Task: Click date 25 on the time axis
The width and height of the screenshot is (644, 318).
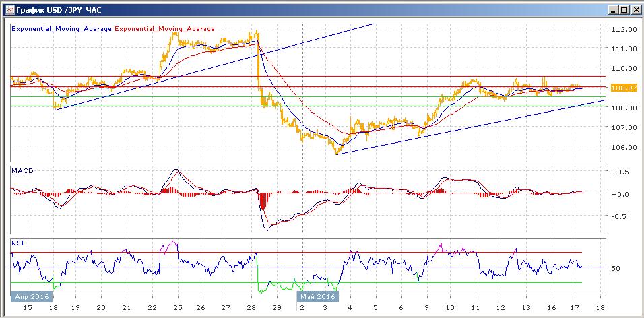Action: click(x=179, y=307)
